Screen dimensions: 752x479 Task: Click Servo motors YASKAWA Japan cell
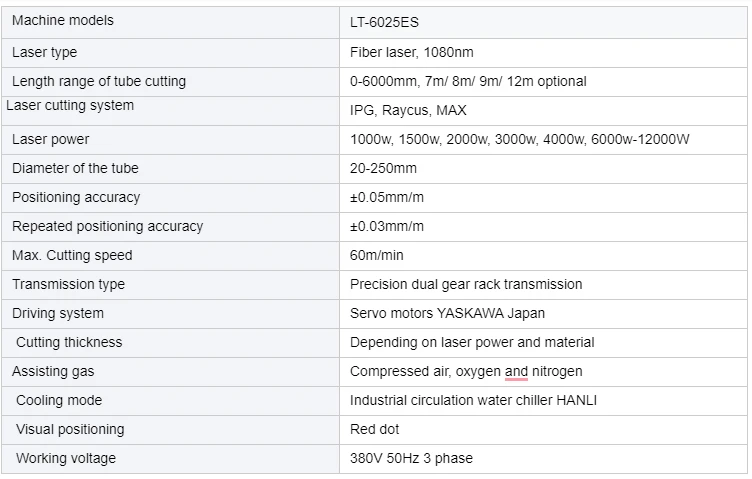click(543, 314)
